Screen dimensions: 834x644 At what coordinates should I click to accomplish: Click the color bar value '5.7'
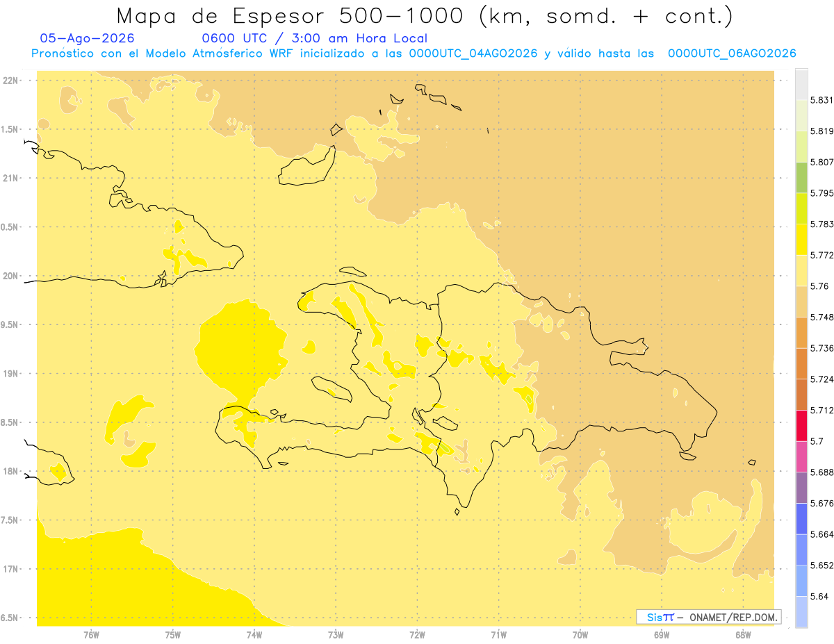click(x=817, y=441)
